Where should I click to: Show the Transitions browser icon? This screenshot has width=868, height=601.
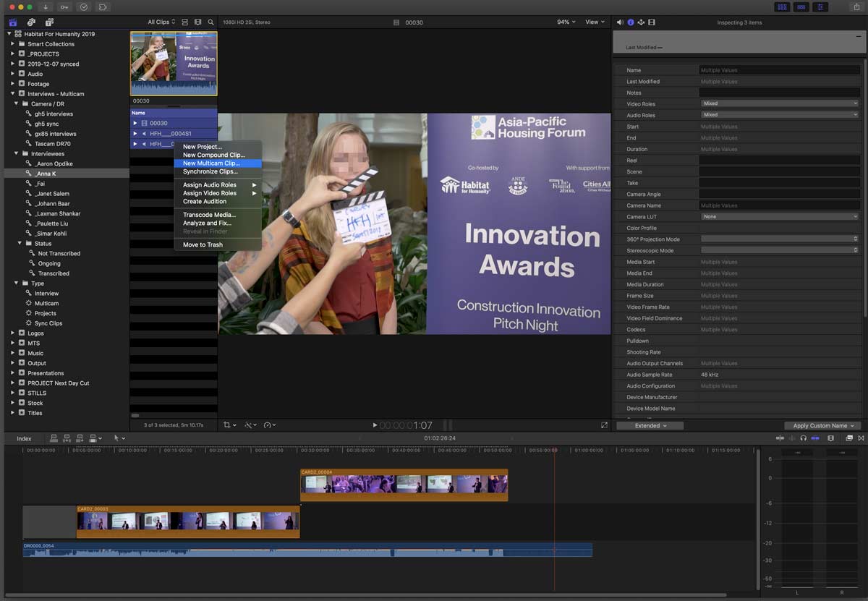[x=861, y=438]
